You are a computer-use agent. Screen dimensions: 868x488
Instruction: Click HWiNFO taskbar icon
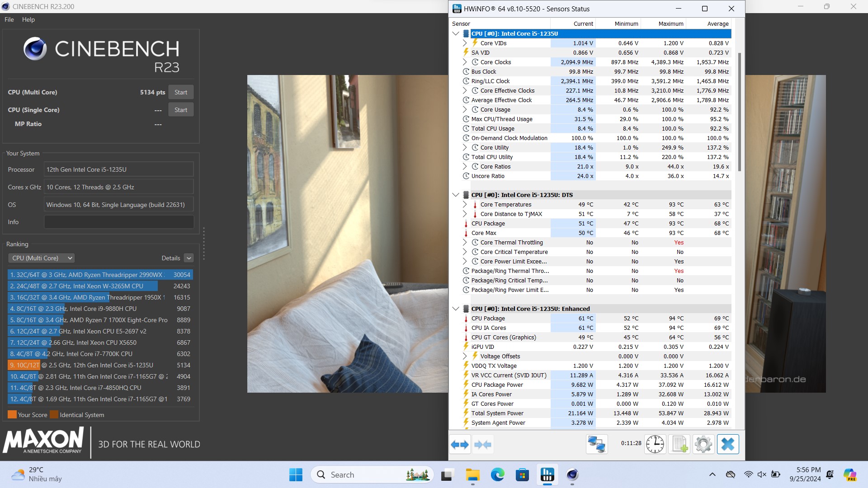(x=547, y=475)
